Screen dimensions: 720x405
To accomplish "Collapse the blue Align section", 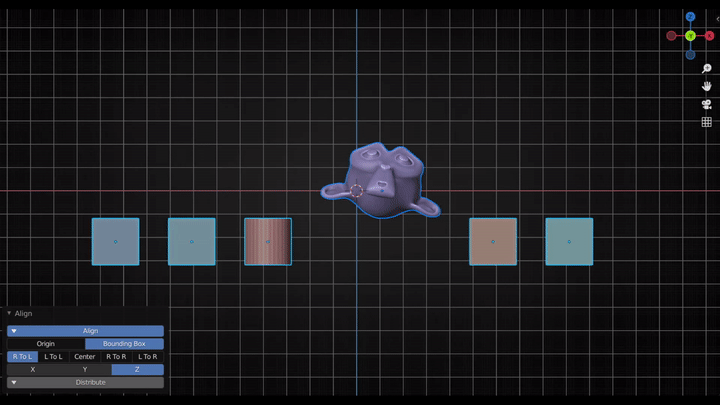I will pos(85,331).
